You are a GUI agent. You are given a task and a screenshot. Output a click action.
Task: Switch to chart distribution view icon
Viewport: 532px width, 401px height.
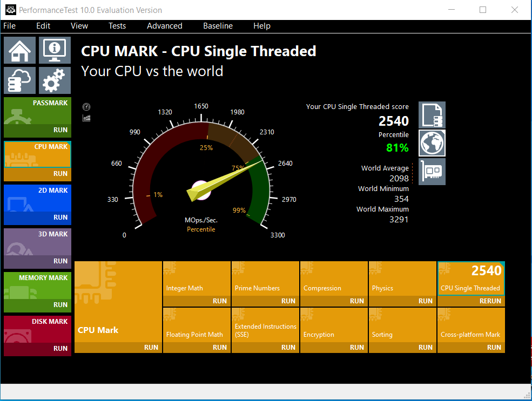tap(86, 118)
